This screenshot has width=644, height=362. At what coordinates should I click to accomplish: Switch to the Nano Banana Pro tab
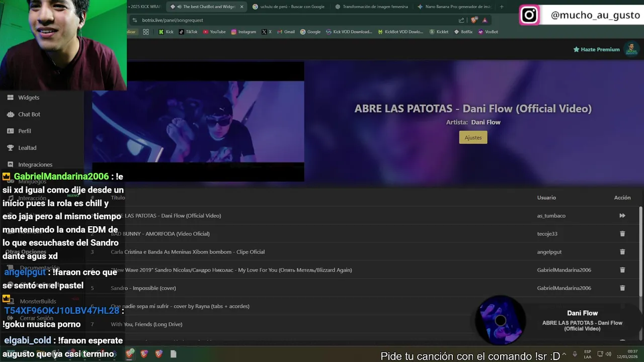pyautogui.click(x=454, y=7)
